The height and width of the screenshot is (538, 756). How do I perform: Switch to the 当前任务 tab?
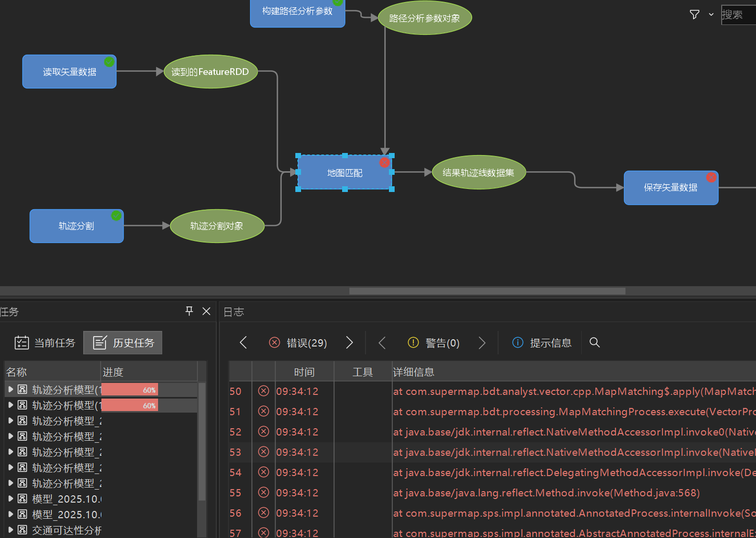[45, 343]
